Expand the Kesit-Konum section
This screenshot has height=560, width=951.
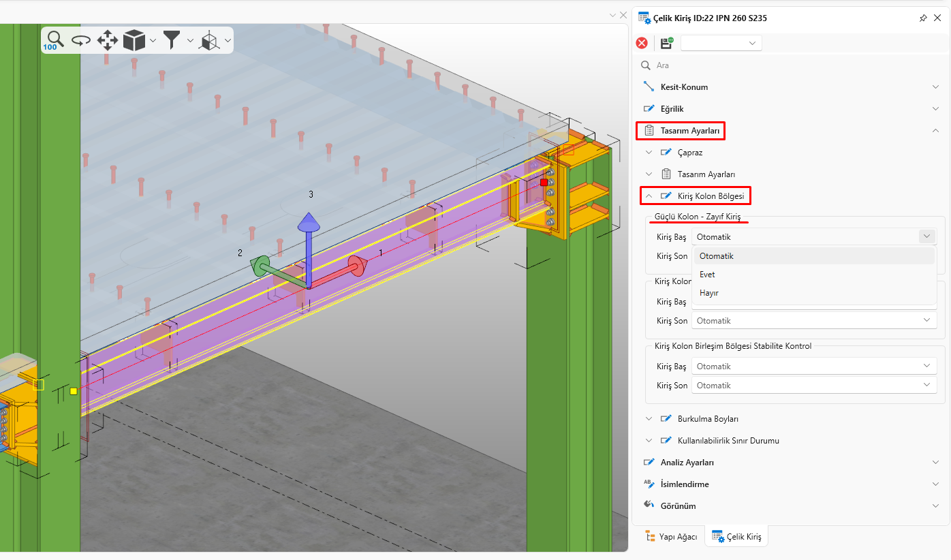coord(684,87)
